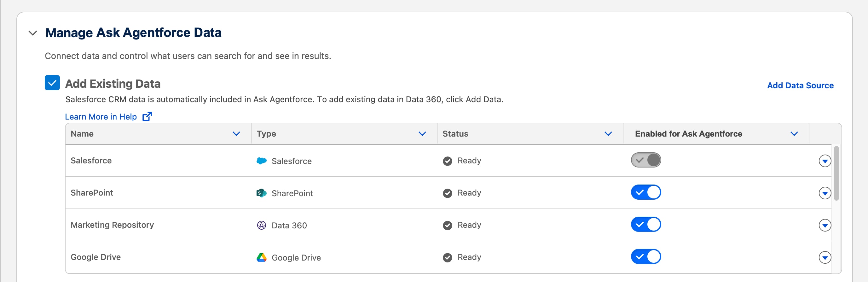Screen dimensions: 868x282
Task: Open the Salesforce row actions menu
Action: coord(825,161)
